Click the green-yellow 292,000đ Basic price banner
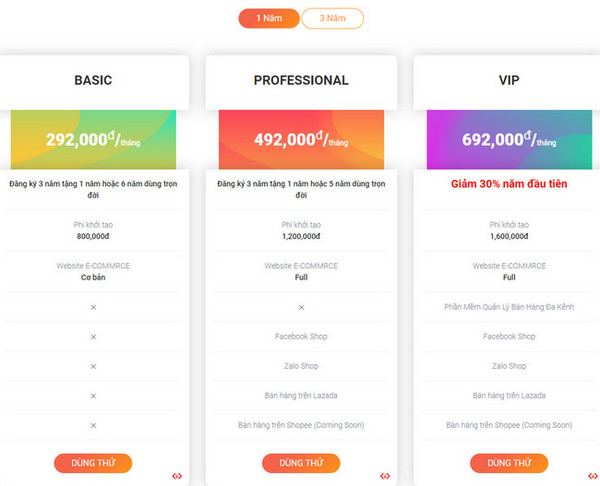The width and height of the screenshot is (600, 486). [x=93, y=139]
